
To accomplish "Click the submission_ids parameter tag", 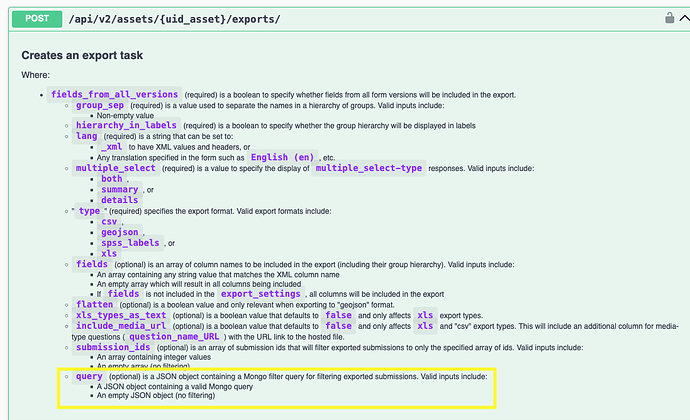I will [x=113, y=347].
